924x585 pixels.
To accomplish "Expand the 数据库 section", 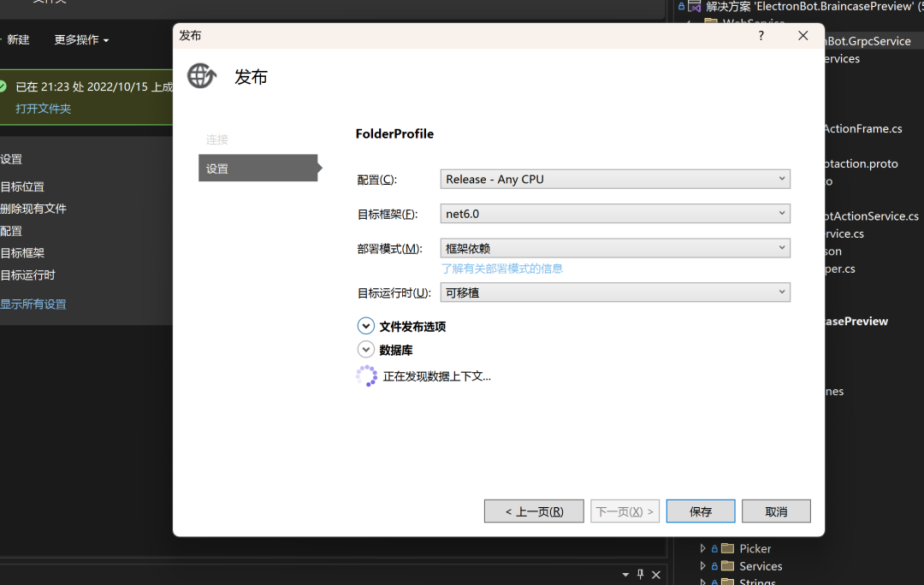I will [x=366, y=350].
